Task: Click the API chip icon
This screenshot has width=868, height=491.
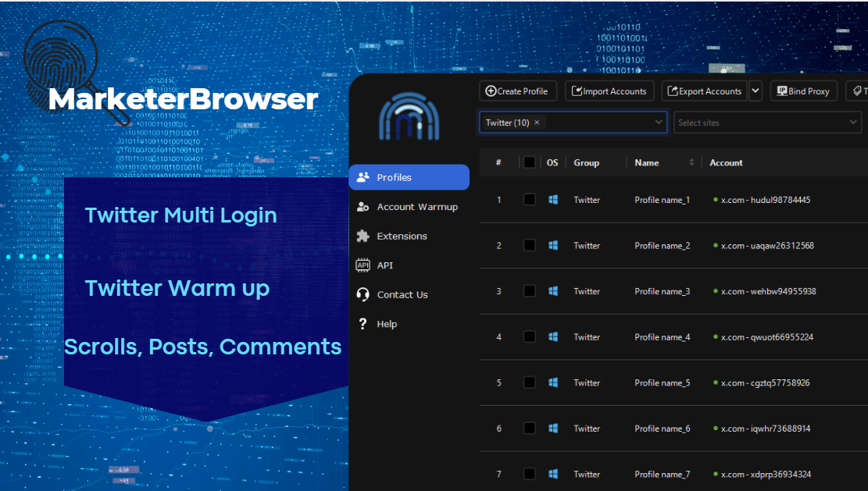Action: click(x=363, y=265)
